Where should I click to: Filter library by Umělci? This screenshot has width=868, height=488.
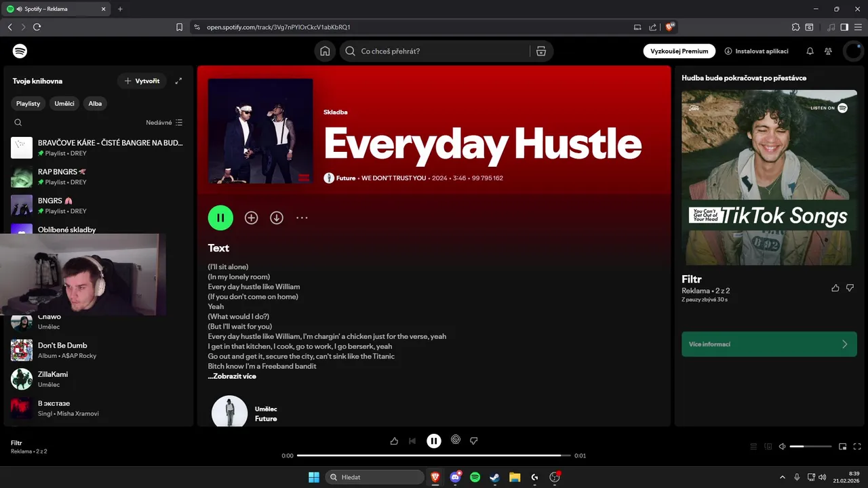(x=64, y=104)
